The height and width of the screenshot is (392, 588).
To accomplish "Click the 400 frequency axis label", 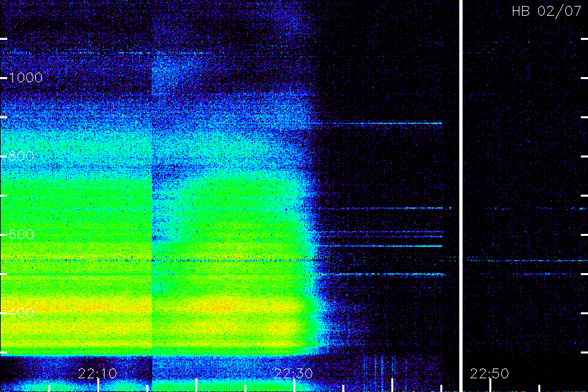I will pos(22,313).
